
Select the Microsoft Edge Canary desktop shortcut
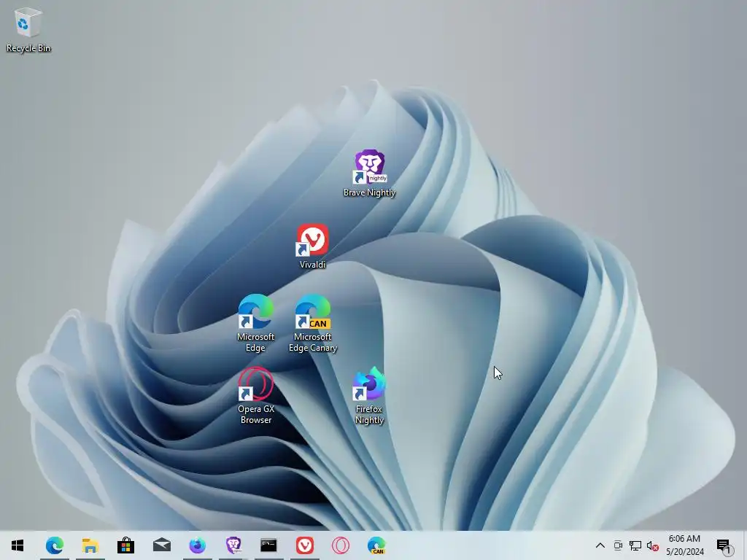pyautogui.click(x=312, y=323)
